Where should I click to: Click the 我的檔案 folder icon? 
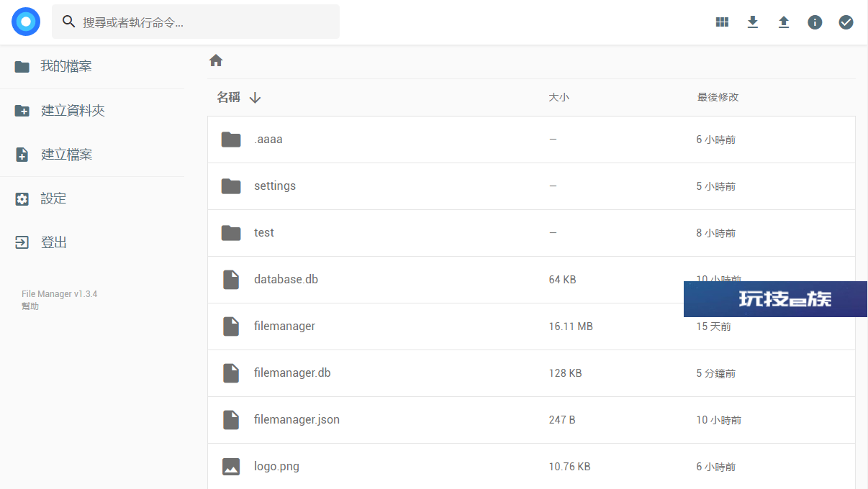(x=22, y=67)
